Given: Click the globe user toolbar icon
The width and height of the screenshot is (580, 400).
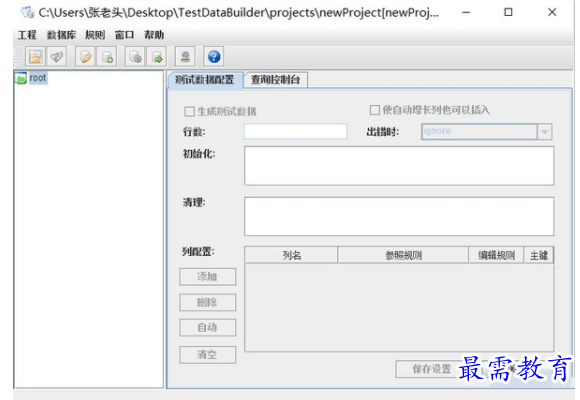Looking at the screenshot, I should pyautogui.click(x=185, y=57).
